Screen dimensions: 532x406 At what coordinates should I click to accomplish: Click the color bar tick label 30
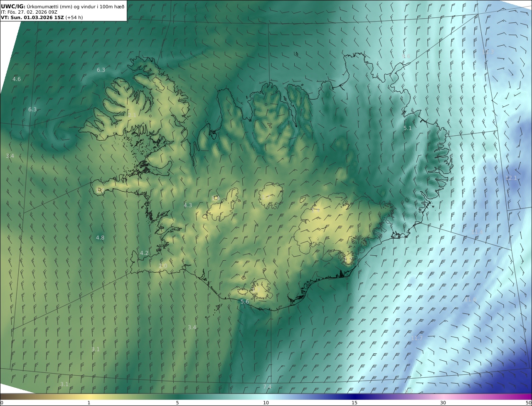[443, 403]
